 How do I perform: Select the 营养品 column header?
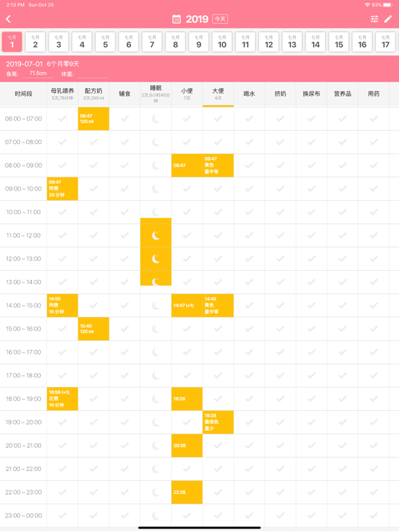(343, 94)
